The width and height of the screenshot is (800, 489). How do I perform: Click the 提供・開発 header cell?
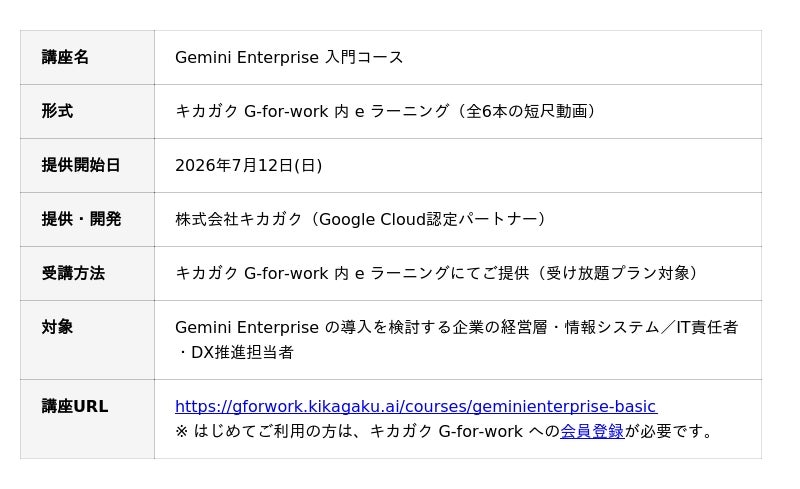pyautogui.click(x=87, y=219)
